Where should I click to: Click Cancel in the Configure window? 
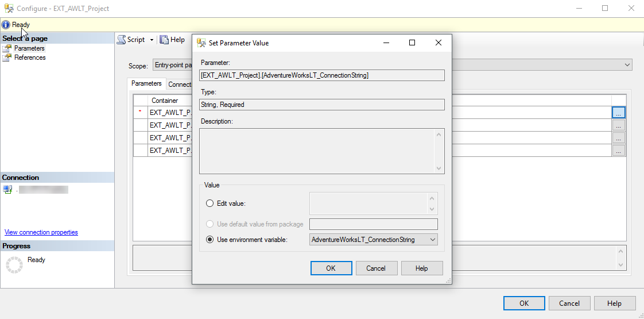pyautogui.click(x=569, y=303)
